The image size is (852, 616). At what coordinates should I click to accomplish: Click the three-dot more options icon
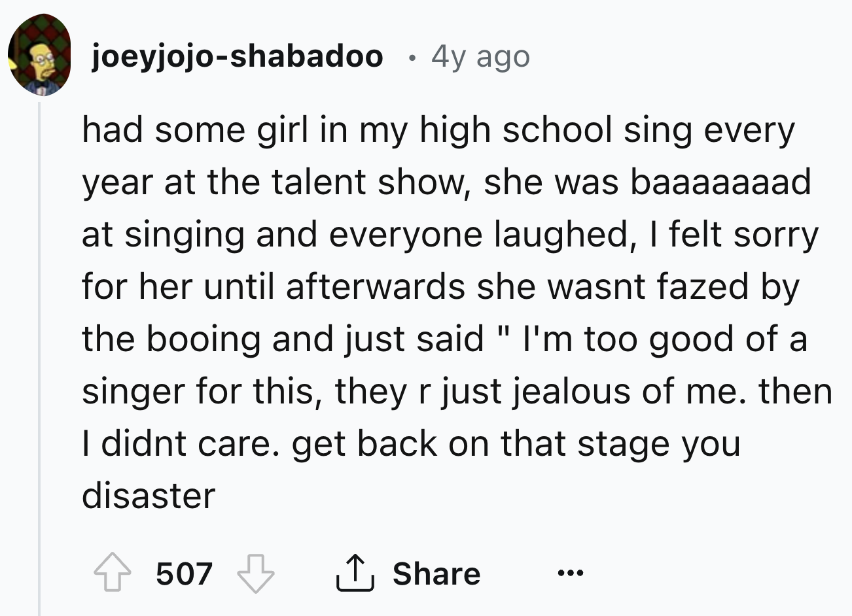pos(571,575)
